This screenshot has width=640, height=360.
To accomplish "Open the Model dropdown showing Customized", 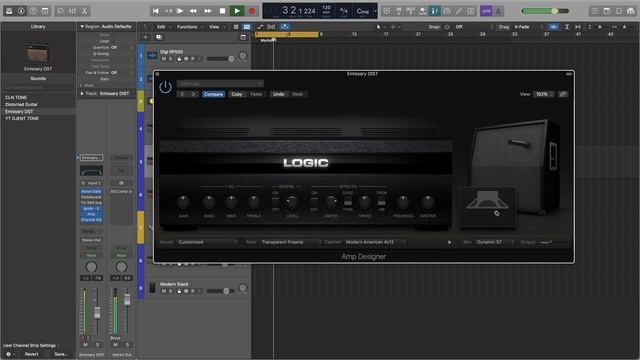I will click(x=207, y=242).
